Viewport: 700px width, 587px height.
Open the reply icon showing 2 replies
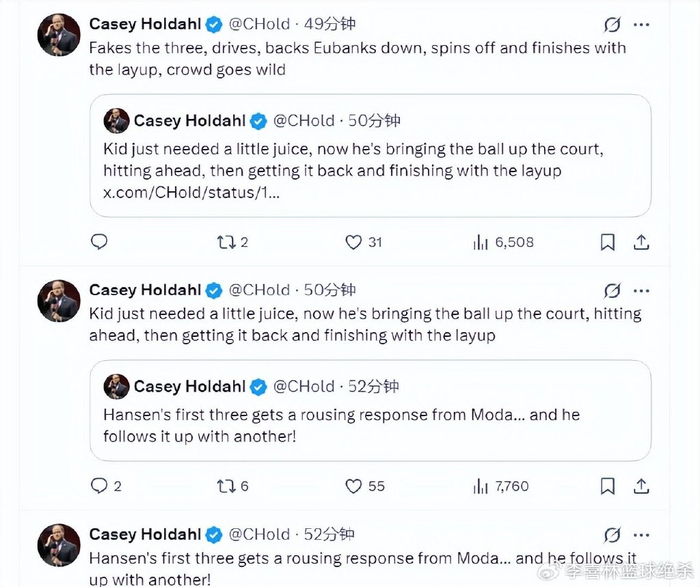pos(99,486)
